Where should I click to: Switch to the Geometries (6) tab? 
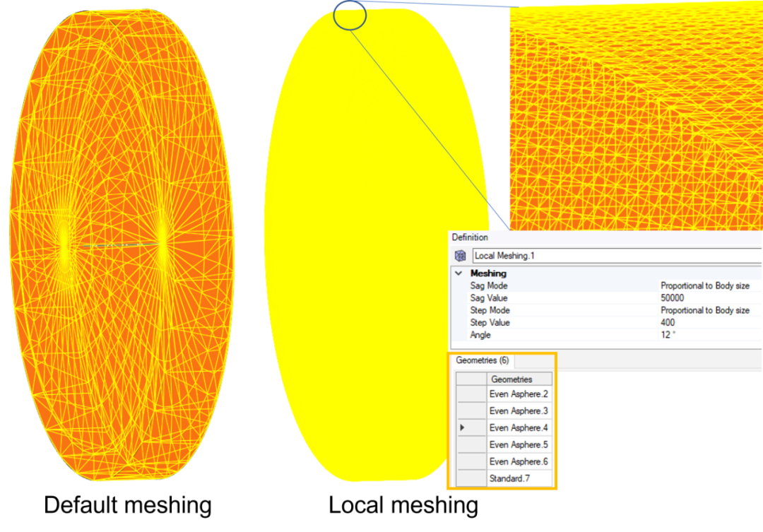coord(483,360)
